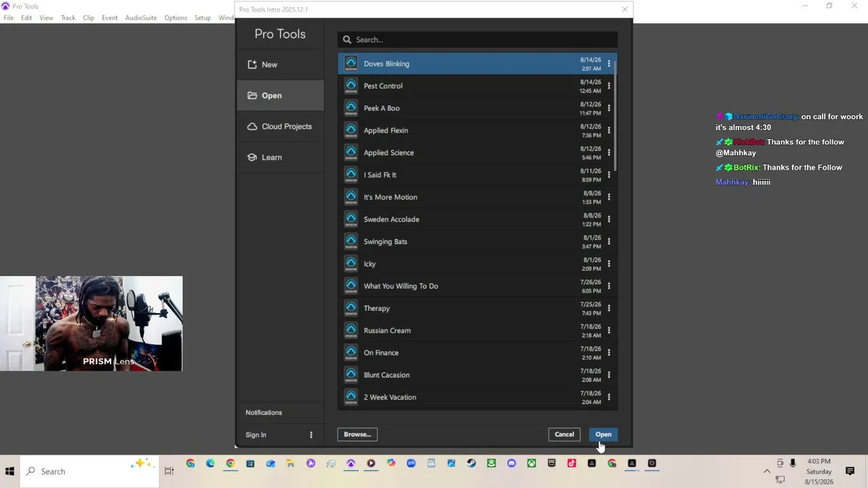Switch to Cloud Projects
This screenshot has height=488, width=868.
point(280,127)
